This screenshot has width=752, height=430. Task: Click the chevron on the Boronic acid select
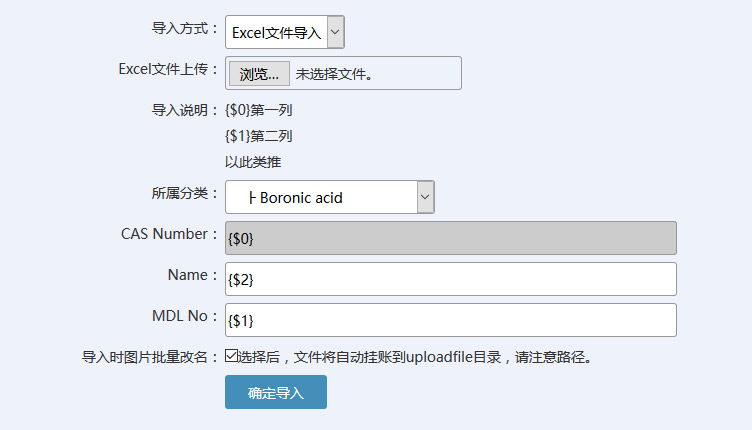(425, 197)
